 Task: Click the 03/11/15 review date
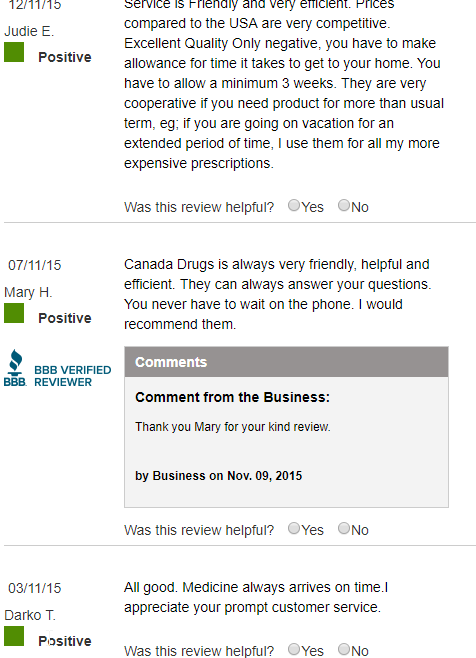[x=35, y=588]
